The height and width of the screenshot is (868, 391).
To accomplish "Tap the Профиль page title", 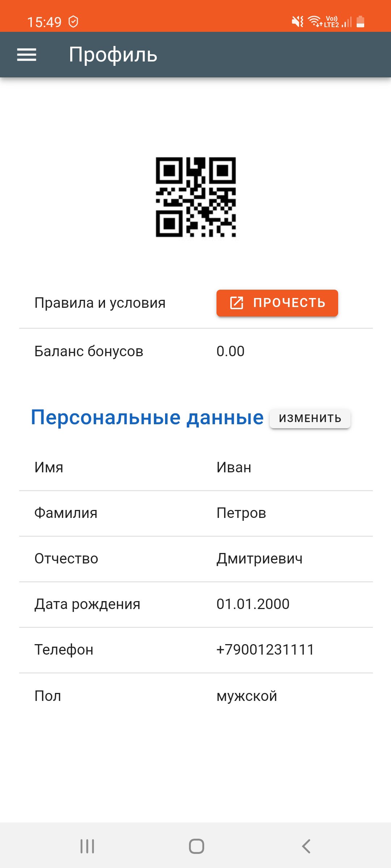I will pos(113,55).
